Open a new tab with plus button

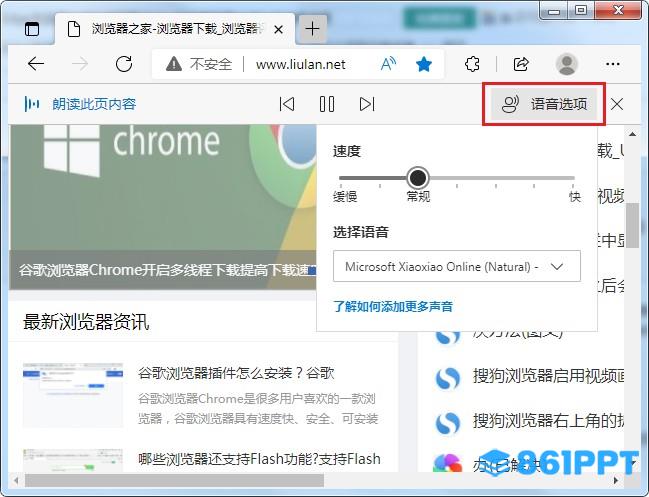(312, 29)
